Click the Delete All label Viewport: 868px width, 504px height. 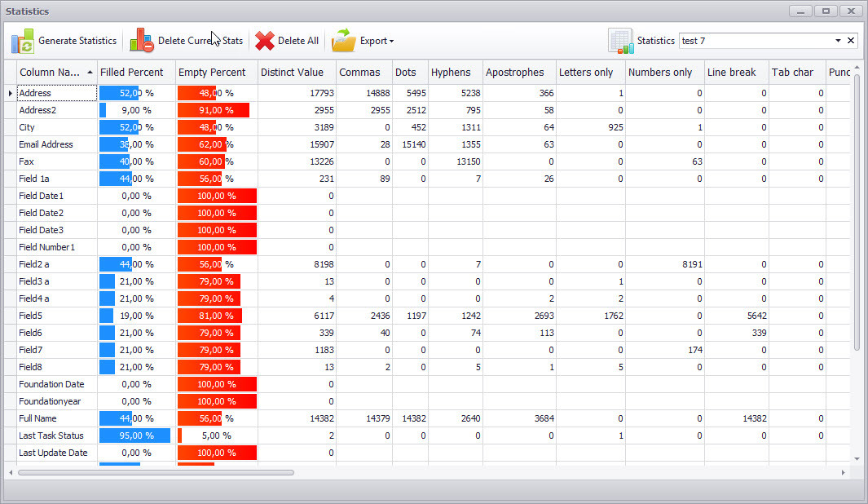click(x=297, y=41)
